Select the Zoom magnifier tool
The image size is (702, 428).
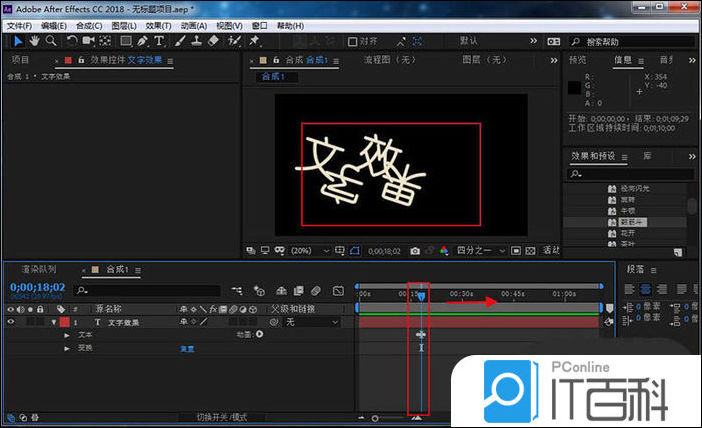[x=50, y=41]
